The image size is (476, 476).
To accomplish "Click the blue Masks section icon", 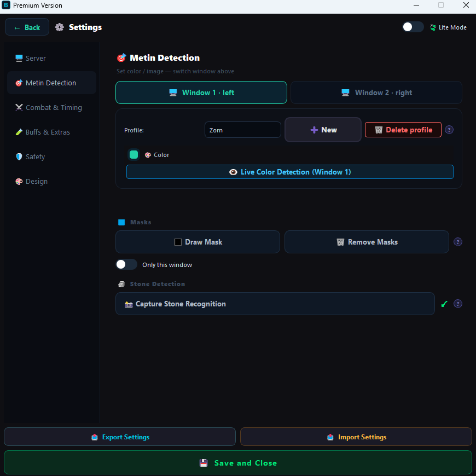I will [x=121, y=223].
